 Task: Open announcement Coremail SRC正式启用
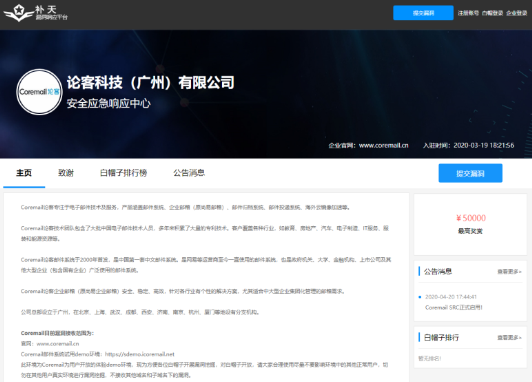454,307
